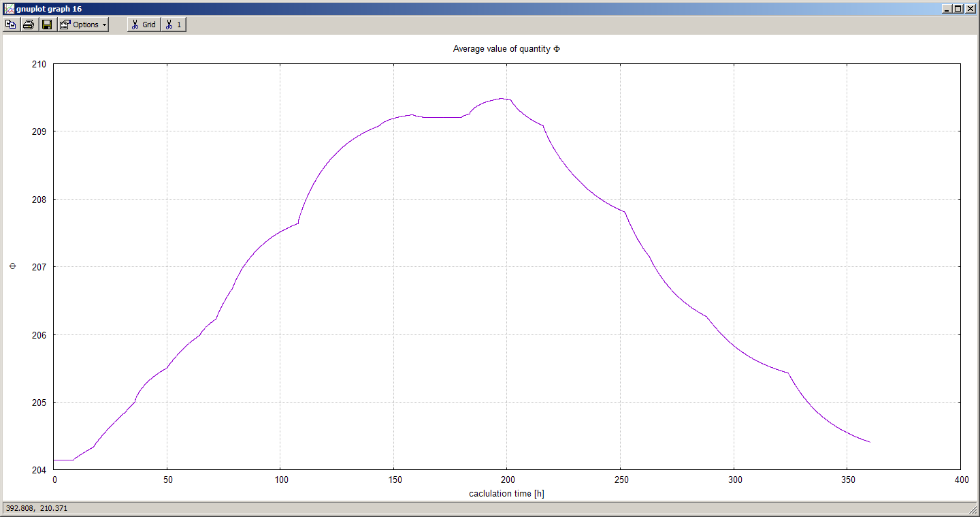Maximize the gnuplot graph window

[x=958, y=8]
